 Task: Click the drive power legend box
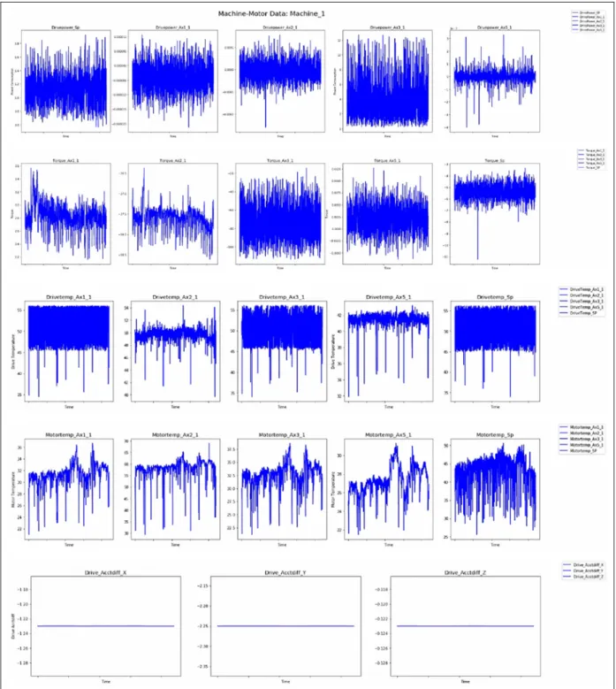[x=589, y=21]
